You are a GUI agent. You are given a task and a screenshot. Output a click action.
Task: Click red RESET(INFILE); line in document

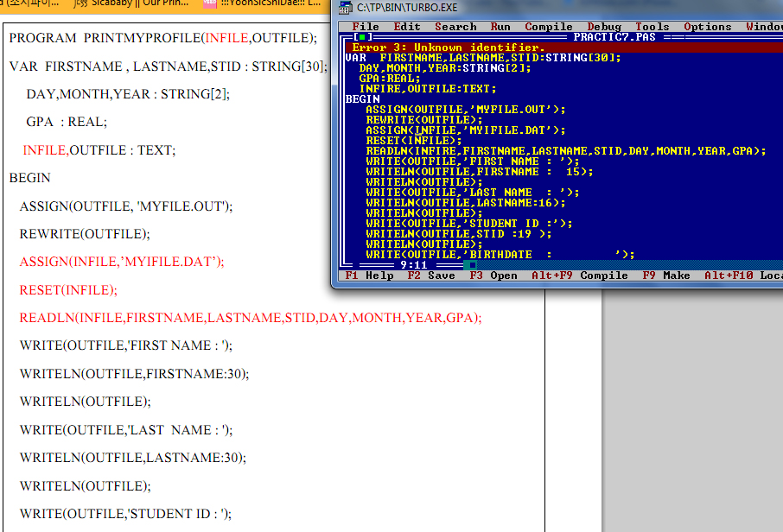[68, 290]
